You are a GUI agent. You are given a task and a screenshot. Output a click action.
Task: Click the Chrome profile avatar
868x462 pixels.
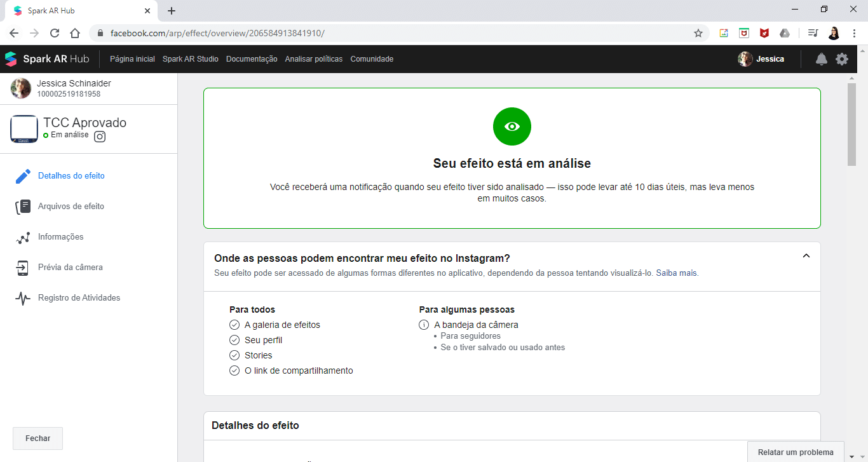[x=834, y=33]
